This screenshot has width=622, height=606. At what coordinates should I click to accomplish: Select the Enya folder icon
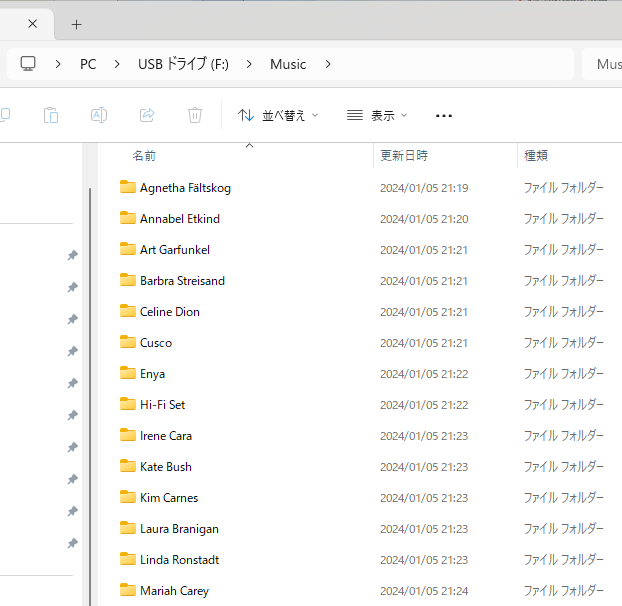[x=128, y=372]
